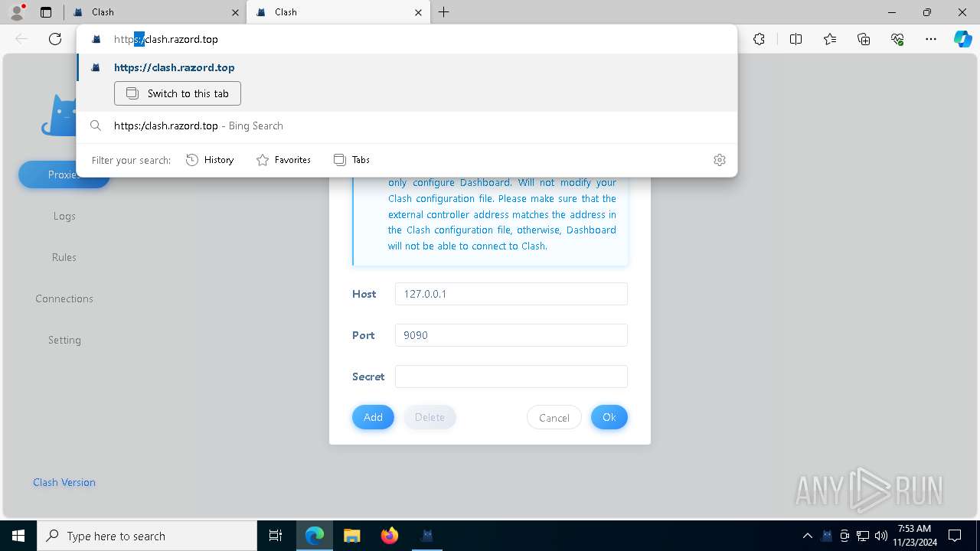The height and width of the screenshot is (551, 980).
Task: Open Connections in the sidebar
Action: [x=64, y=298]
